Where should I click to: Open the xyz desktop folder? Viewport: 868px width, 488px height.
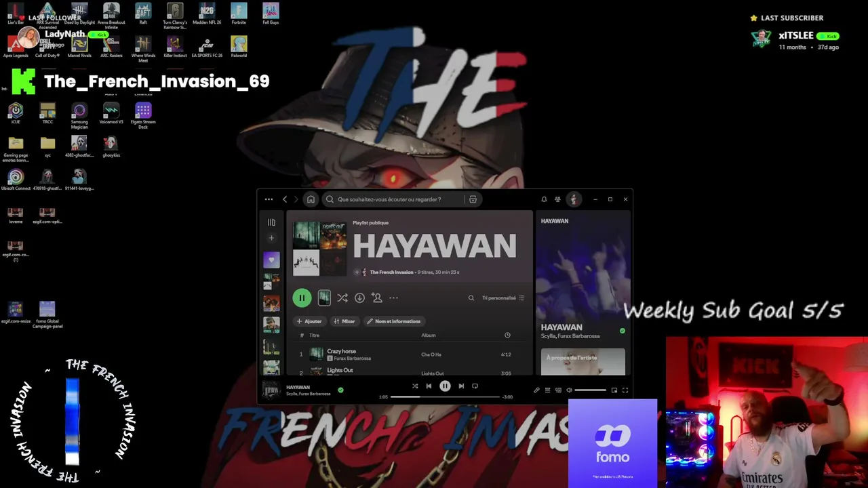pos(47,146)
